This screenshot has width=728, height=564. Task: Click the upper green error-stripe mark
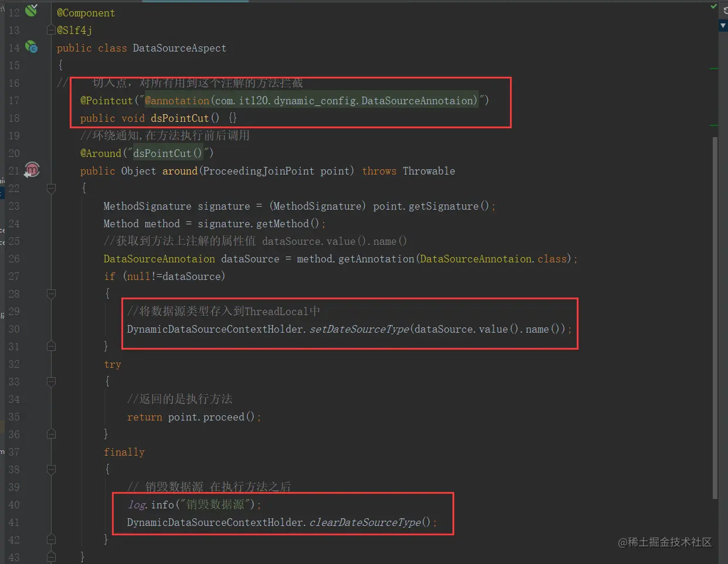tap(713, 69)
